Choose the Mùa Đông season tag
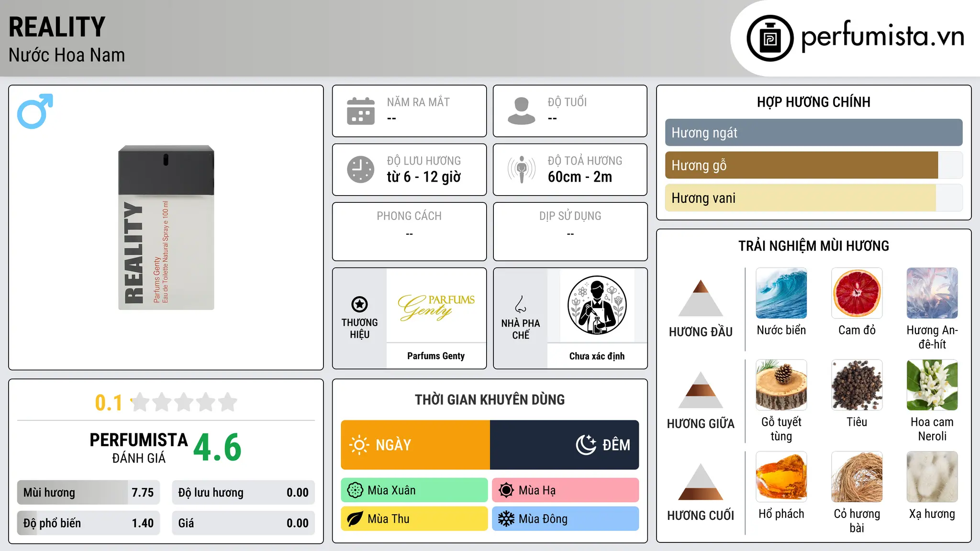 tap(566, 519)
